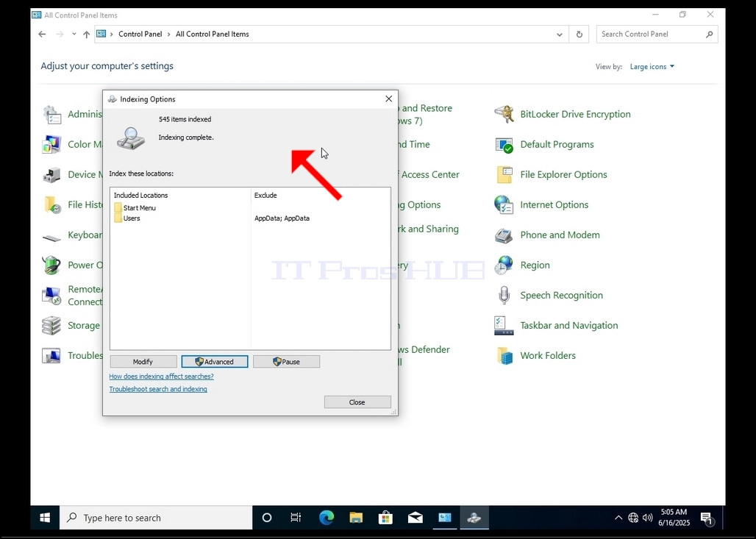Expand the address bar history dropdown
Image resolution: width=756 pixels, height=539 pixels.
[x=560, y=35]
